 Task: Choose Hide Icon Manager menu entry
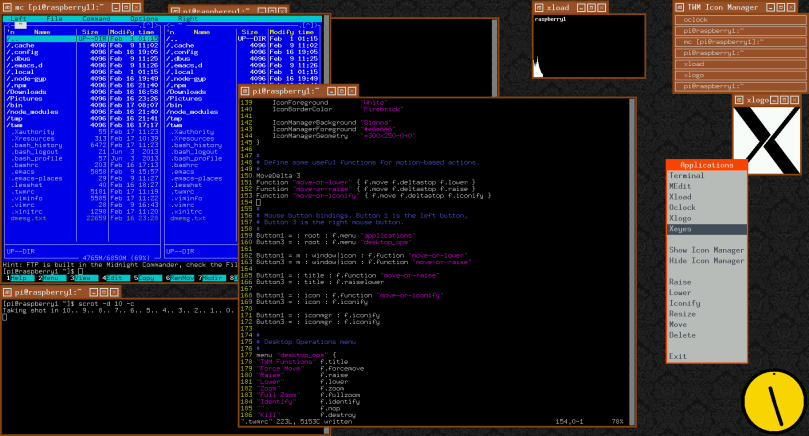tap(706, 261)
